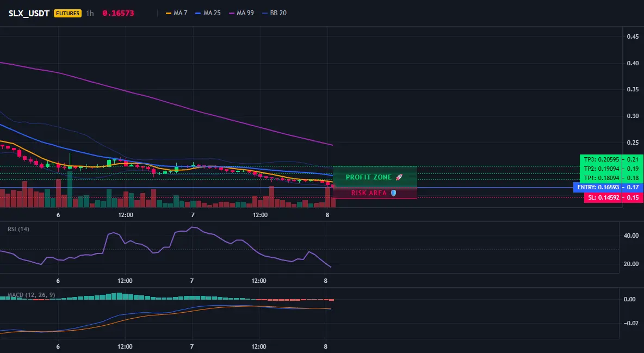
Task: Click the PROFIT ZONE text
Action: pyautogui.click(x=369, y=177)
